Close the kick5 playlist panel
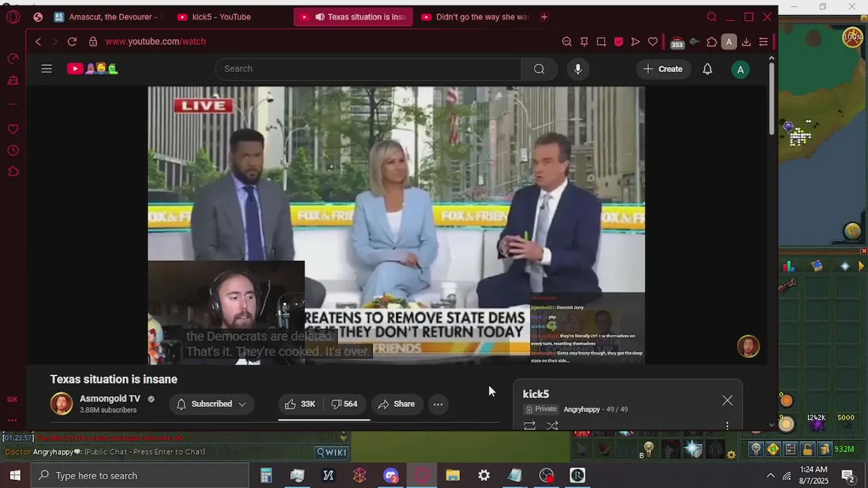Image resolution: width=868 pixels, height=488 pixels. (727, 401)
